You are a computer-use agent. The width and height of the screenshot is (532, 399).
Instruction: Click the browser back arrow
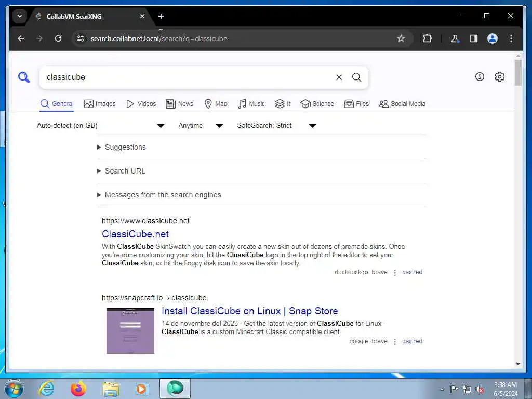coord(21,38)
